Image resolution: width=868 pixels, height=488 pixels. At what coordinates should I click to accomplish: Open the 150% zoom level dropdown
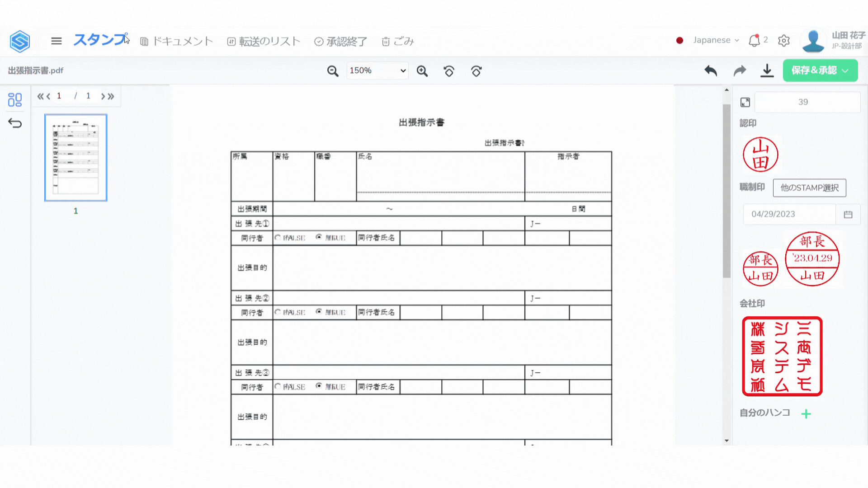[377, 70]
